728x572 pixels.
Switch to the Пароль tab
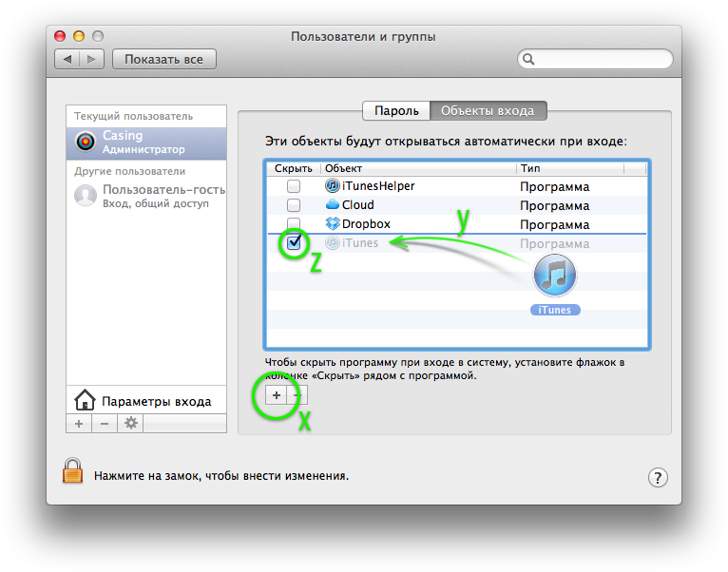[x=396, y=110]
